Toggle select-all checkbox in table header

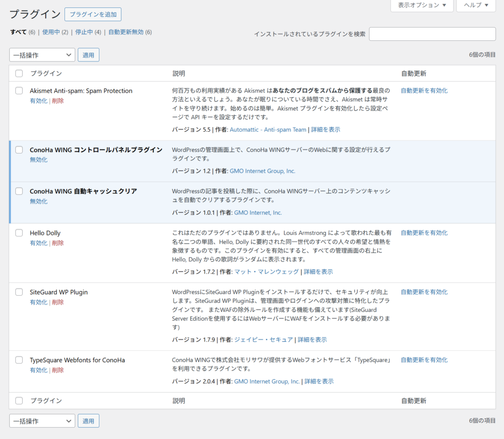tap(19, 73)
